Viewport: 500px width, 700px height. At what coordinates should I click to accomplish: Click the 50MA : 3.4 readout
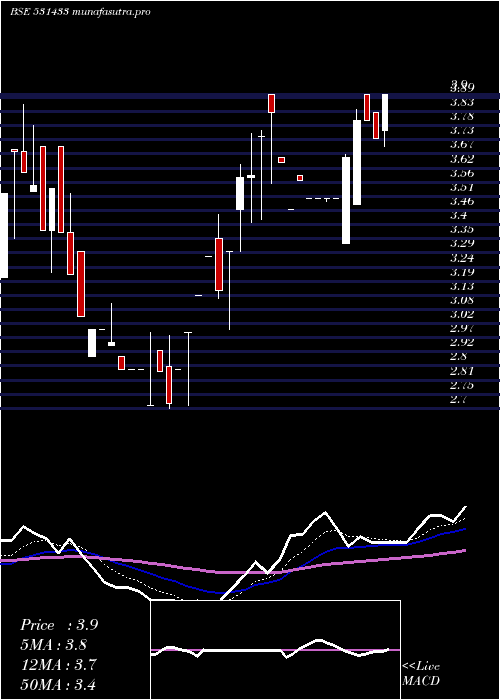pyautogui.click(x=59, y=684)
